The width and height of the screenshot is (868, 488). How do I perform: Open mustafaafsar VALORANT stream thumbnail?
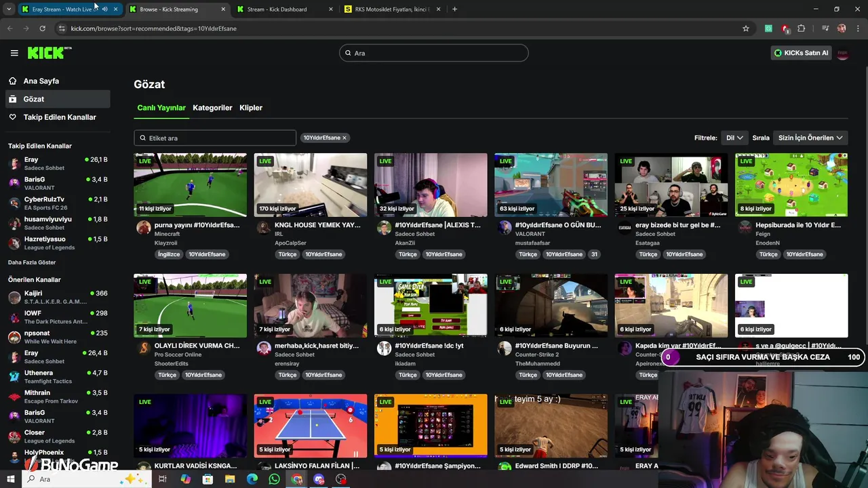pyautogui.click(x=551, y=185)
